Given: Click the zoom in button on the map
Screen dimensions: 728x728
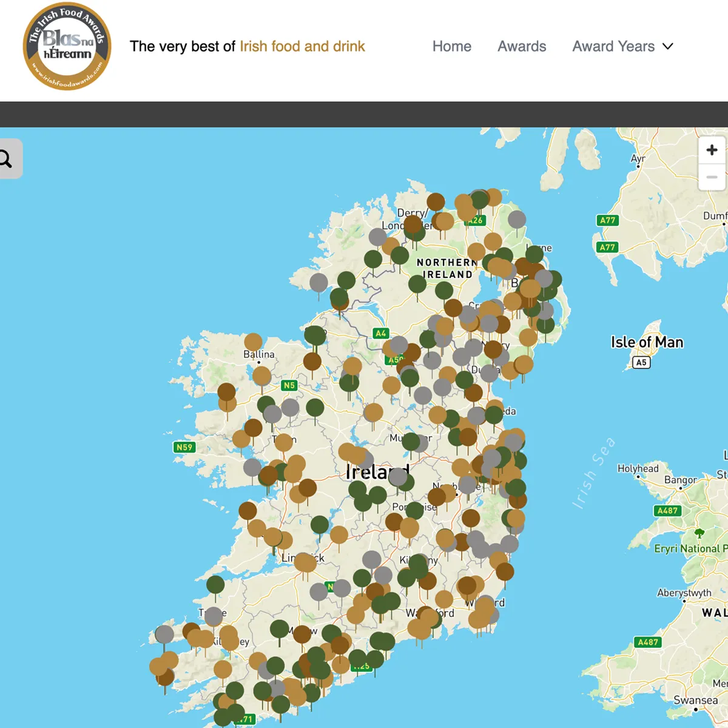Looking at the screenshot, I should [x=712, y=149].
